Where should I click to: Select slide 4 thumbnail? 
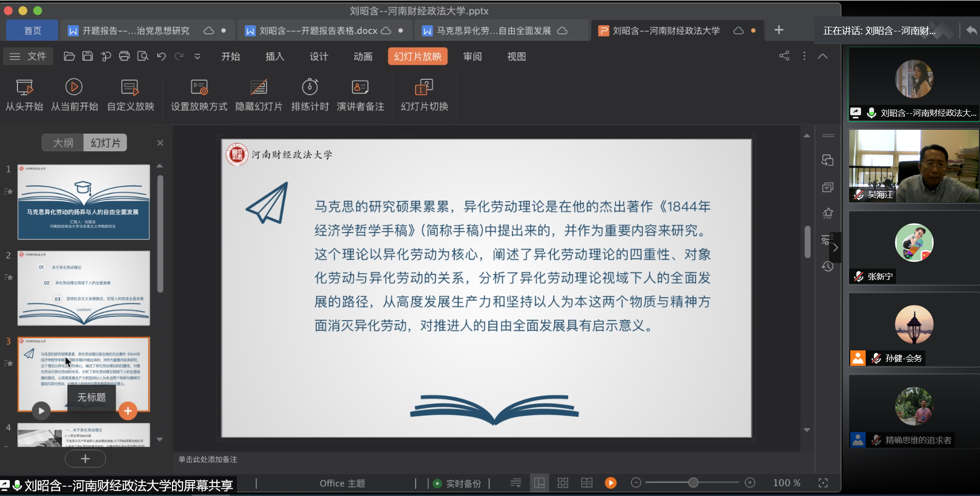pyautogui.click(x=83, y=435)
